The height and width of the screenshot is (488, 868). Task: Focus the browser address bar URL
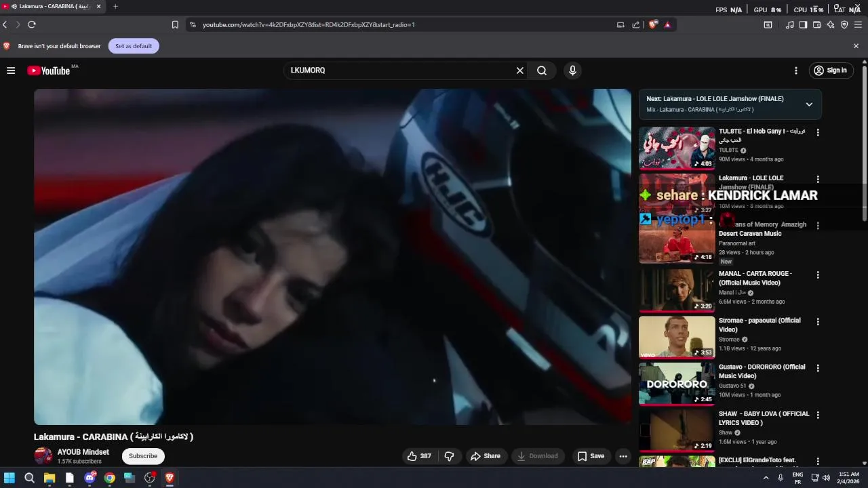309,24
